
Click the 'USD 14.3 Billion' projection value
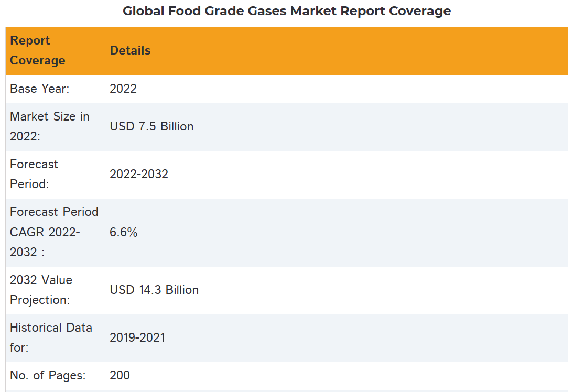pos(154,290)
